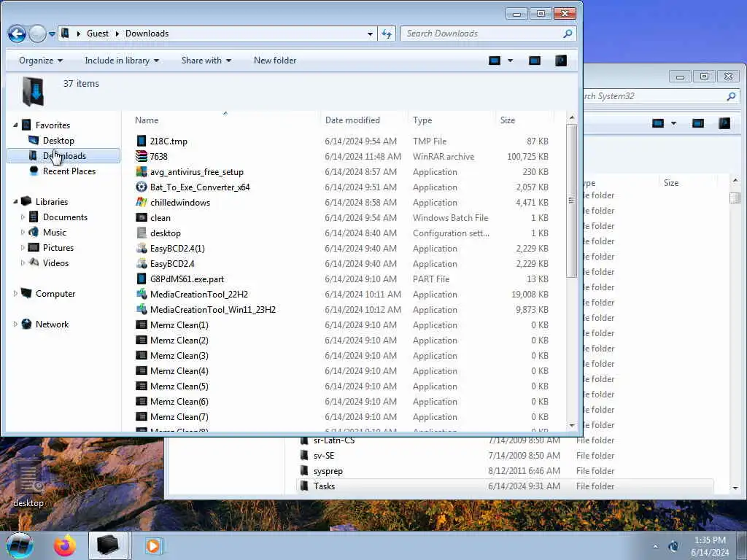Sort by Date modified column header
The image size is (747, 560).
coord(352,120)
